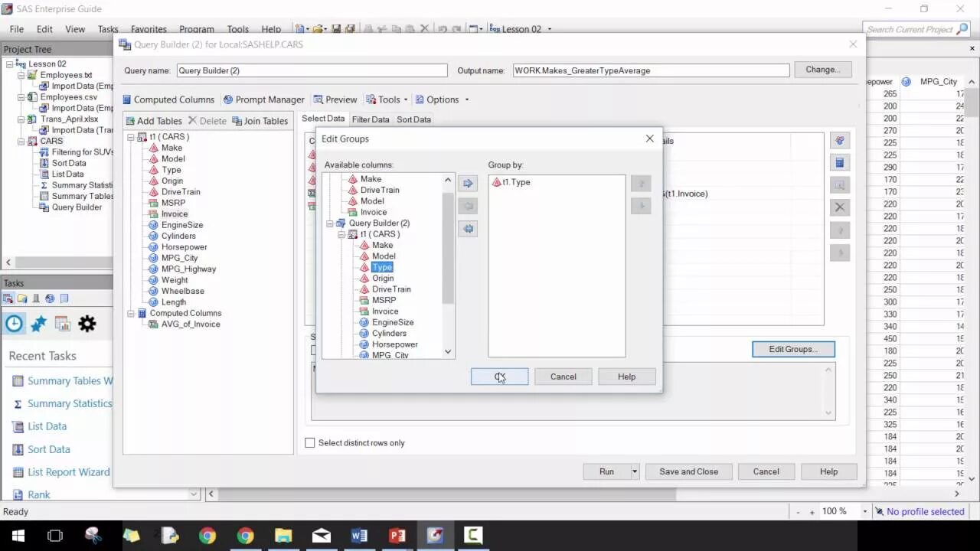Open Mail app from the taskbar
Image resolution: width=980 pixels, height=551 pixels.
click(x=322, y=536)
